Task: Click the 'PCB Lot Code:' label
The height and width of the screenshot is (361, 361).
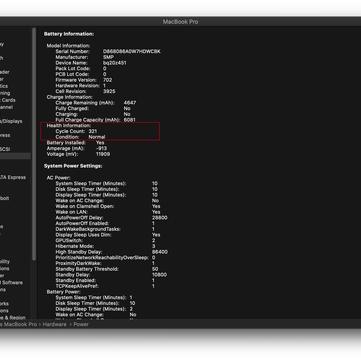Action: click(x=72, y=74)
